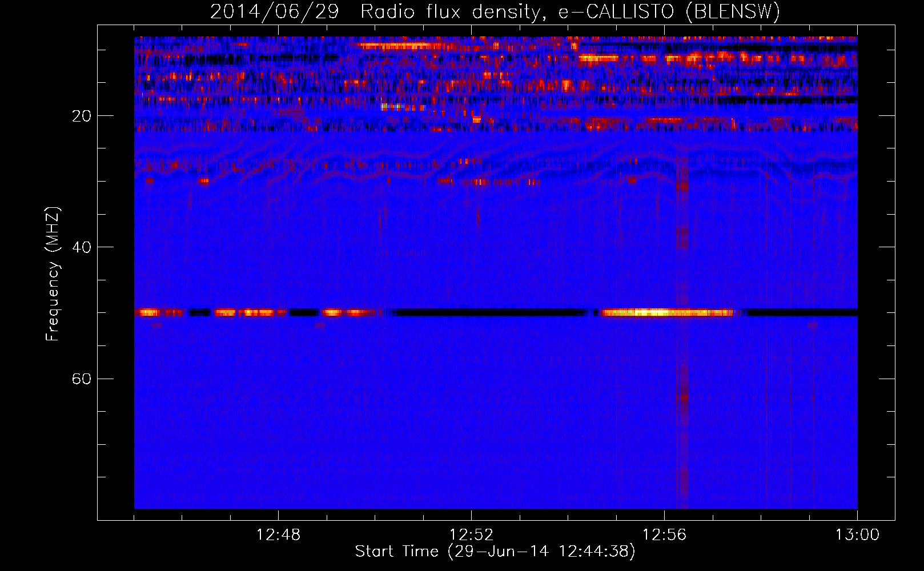Viewport: 924px width, 571px height.
Task: Click the 12:56 time tick label
Action: [664, 535]
